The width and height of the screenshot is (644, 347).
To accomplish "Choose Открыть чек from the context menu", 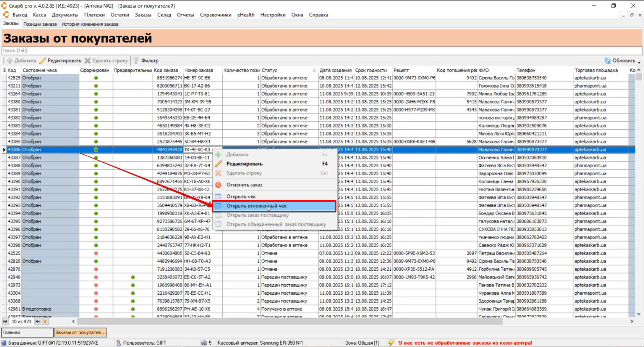I will click(241, 197).
